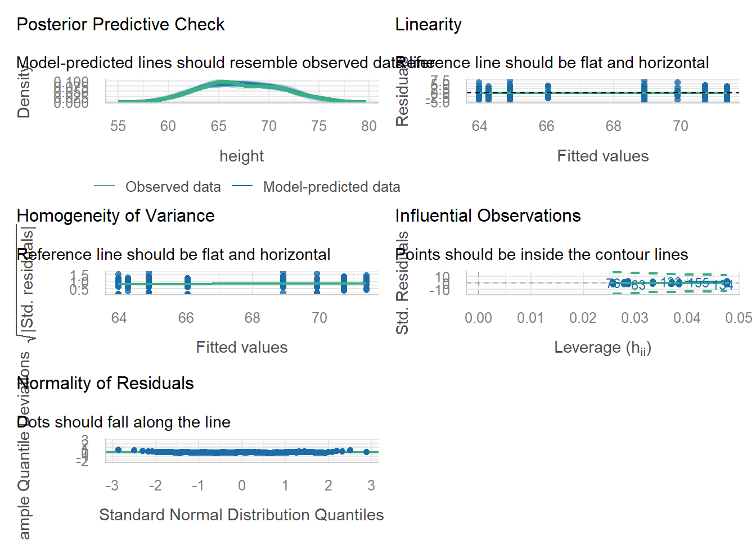
Task: Click the point label 155 in Influential Observations
Action: click(699, 283)
